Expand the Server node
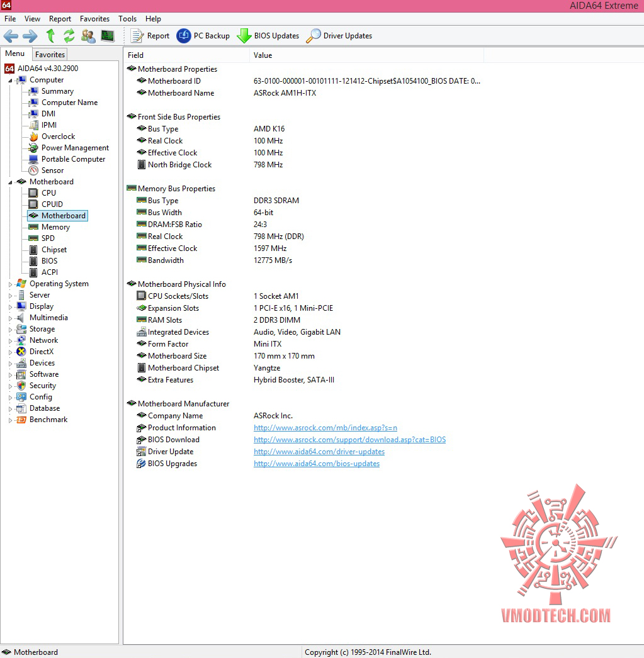The height and width of the screenshot is (658, 644). 10,296
